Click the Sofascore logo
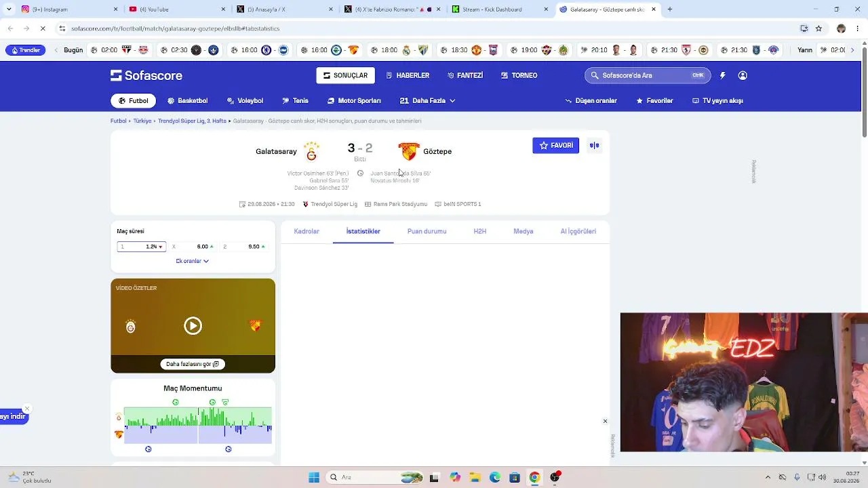868x488 pixels. tap(146, 75)
